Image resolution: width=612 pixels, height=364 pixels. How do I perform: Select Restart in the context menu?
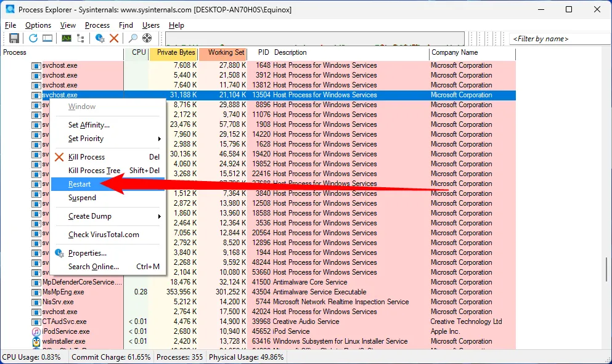point(80,184)
